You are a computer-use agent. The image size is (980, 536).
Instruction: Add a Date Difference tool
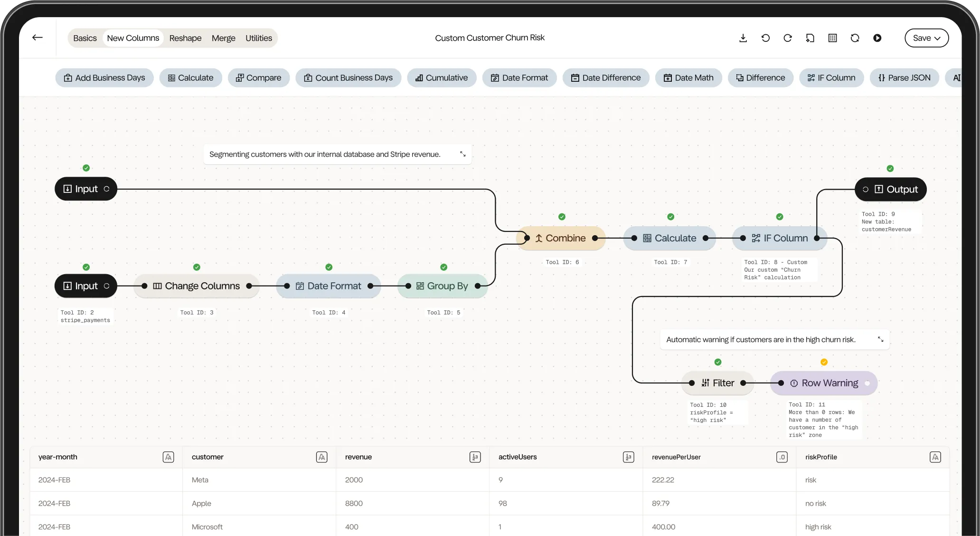point(605,77)
